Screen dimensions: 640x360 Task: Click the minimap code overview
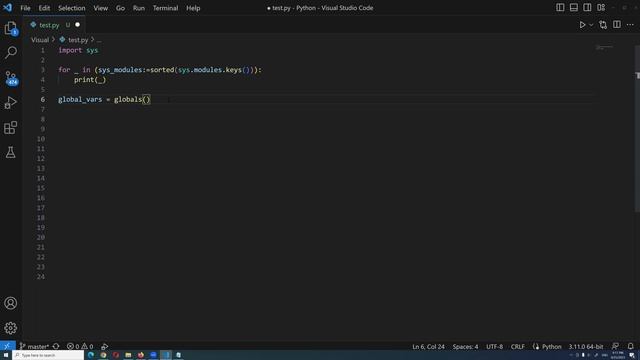(604, 47)
